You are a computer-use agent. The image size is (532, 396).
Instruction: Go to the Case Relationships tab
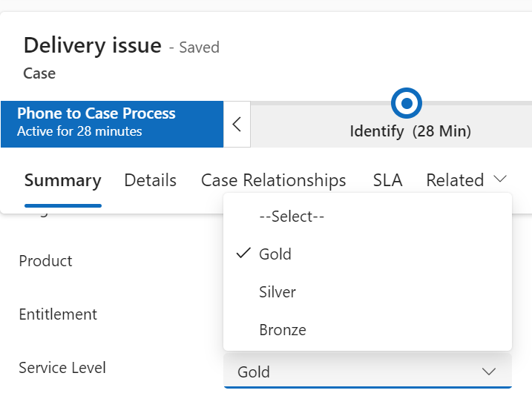[274, 180]
